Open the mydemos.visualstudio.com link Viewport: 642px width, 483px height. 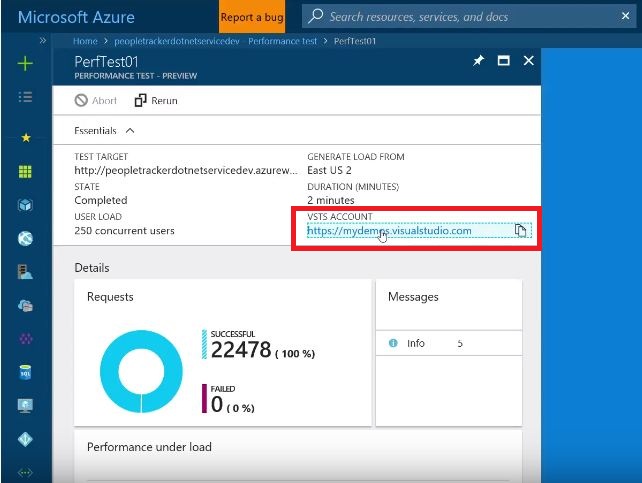pyautogui.click(x=389, y=231)
